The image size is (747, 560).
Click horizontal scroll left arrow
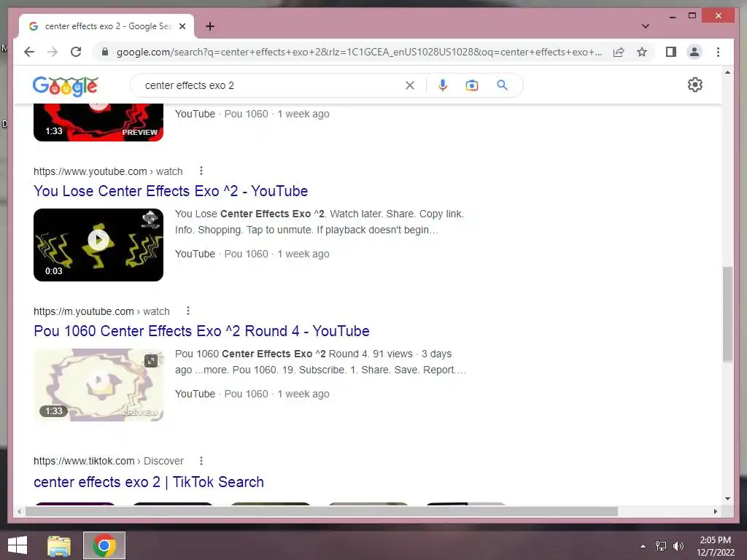click(19, 511)
